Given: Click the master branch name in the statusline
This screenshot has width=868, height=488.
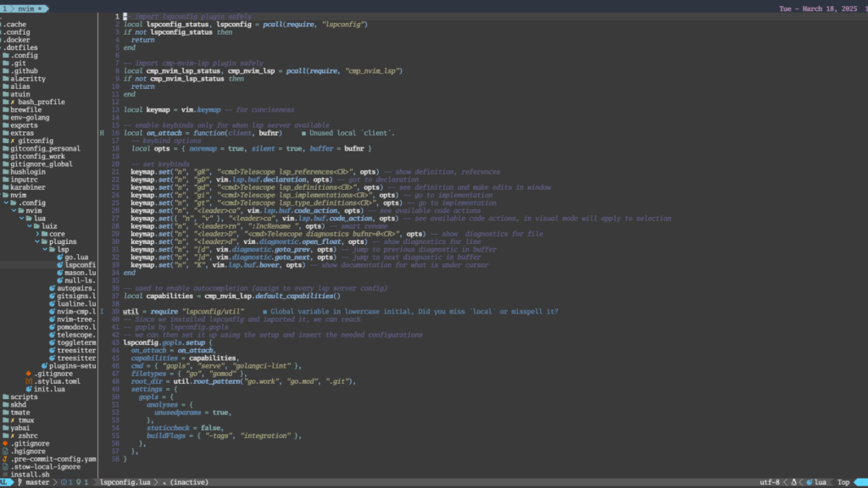Looking at the screenshot, I should point(37,482).
